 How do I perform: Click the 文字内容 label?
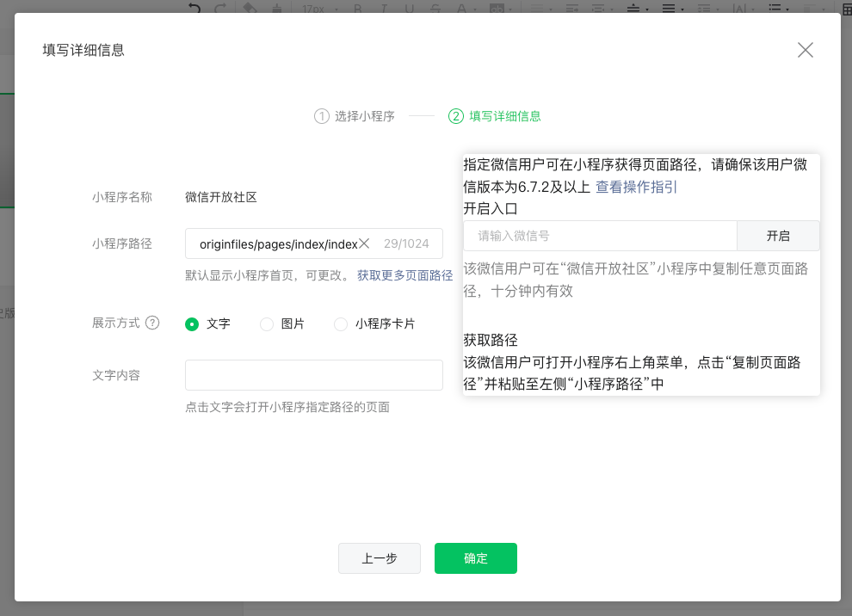(x=115, y=375)
